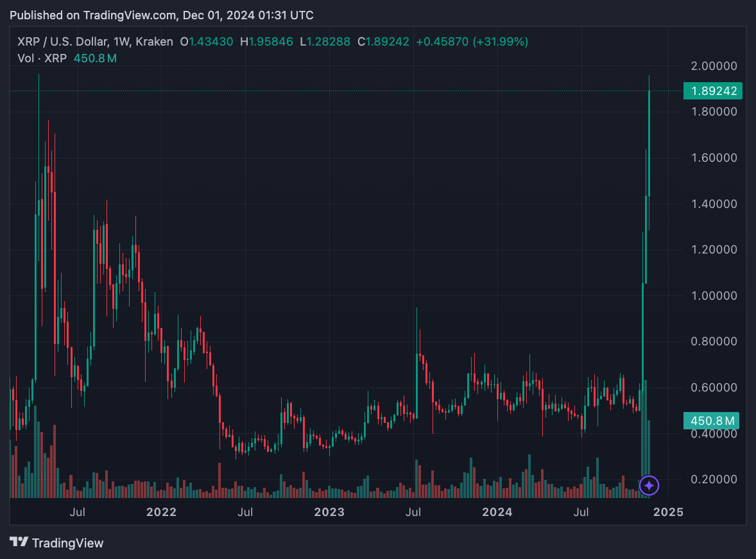Click the latest tall green candle near 2025
The height and width of the screenshot is (559, 756).
(x=649, y=142)
